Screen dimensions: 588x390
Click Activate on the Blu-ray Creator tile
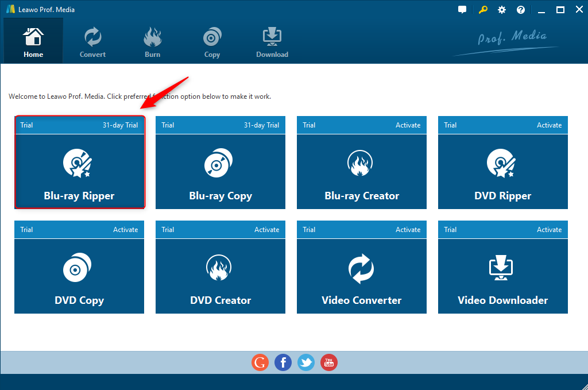click(x=408, y=125)
